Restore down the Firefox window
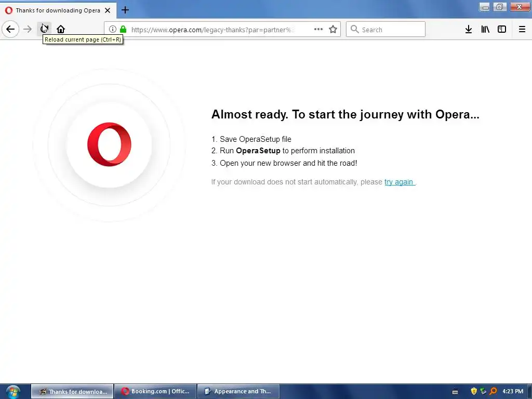This screenshot has height=399, width=532. pos(500,7)
